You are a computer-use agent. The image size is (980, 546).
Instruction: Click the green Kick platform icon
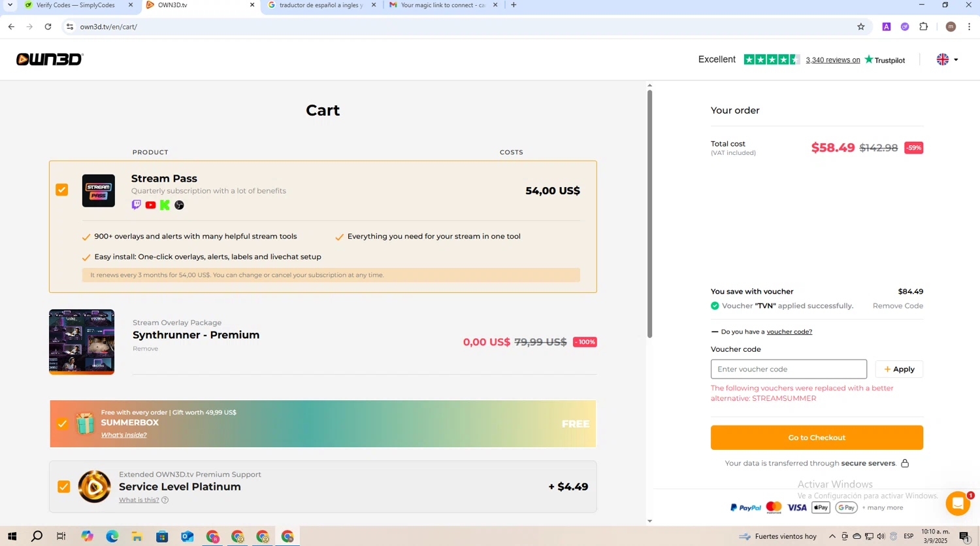click(165, 205)
